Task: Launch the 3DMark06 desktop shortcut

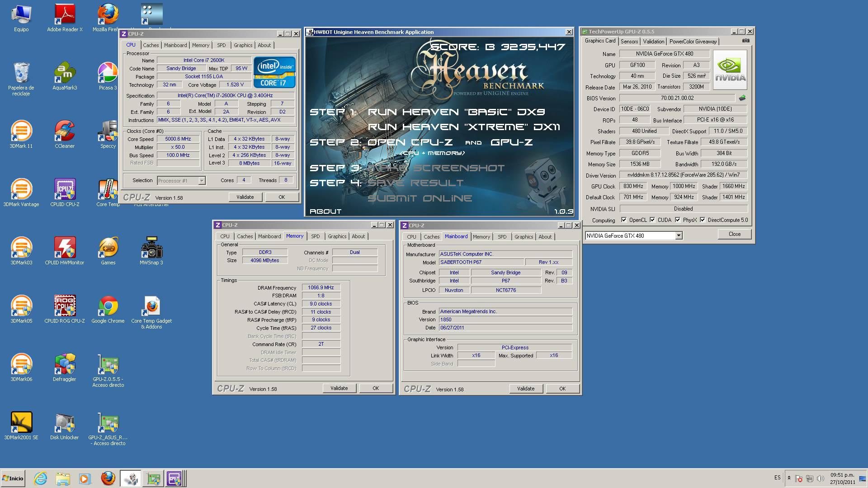Action: point(21,367)
